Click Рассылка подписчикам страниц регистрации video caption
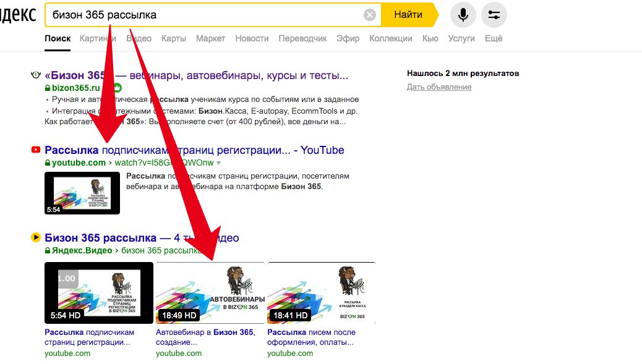Screen dimensions: 642x364 click(x=89, y=337)
